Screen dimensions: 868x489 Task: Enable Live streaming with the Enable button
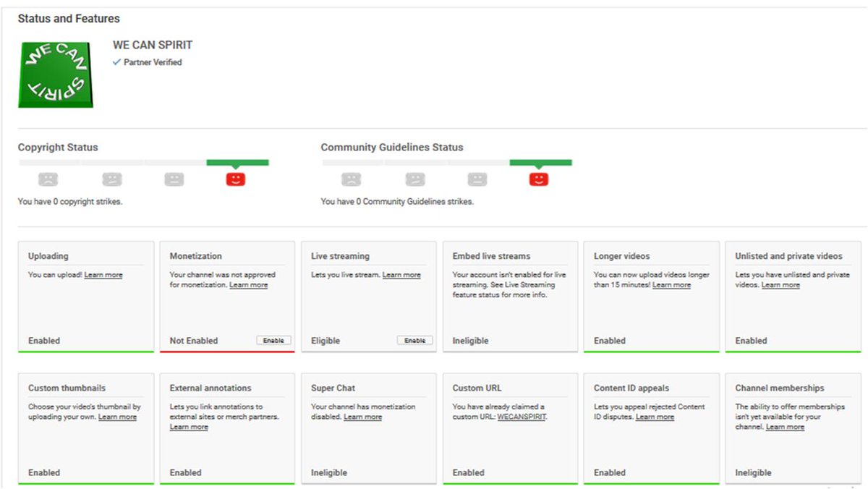tap(415, 340)
